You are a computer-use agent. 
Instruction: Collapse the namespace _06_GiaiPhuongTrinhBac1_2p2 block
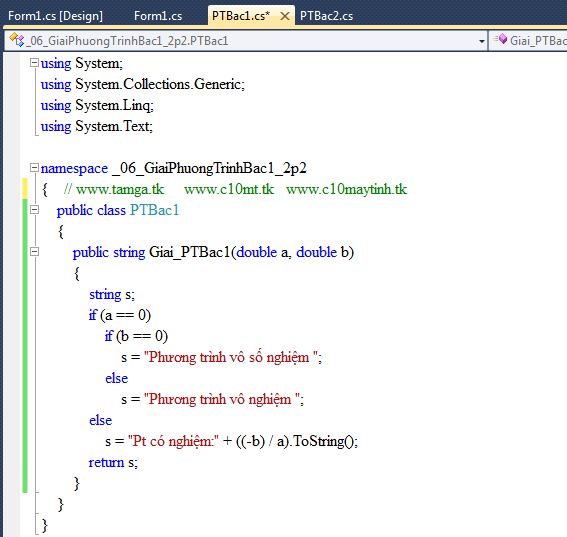[x=34, y=168]
